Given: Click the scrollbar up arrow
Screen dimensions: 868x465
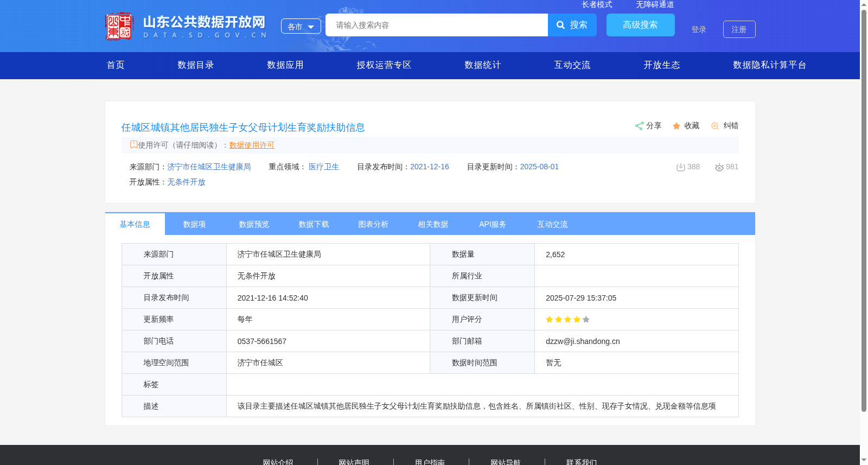Looking at the screenshot, I should pyautogui.click(x=864, y=4).
